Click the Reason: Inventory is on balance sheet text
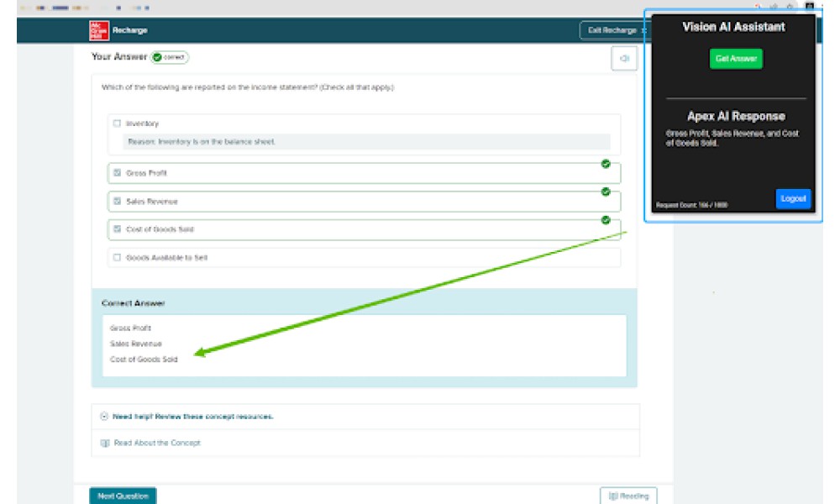Screen dimensions: 840x504 201,141
